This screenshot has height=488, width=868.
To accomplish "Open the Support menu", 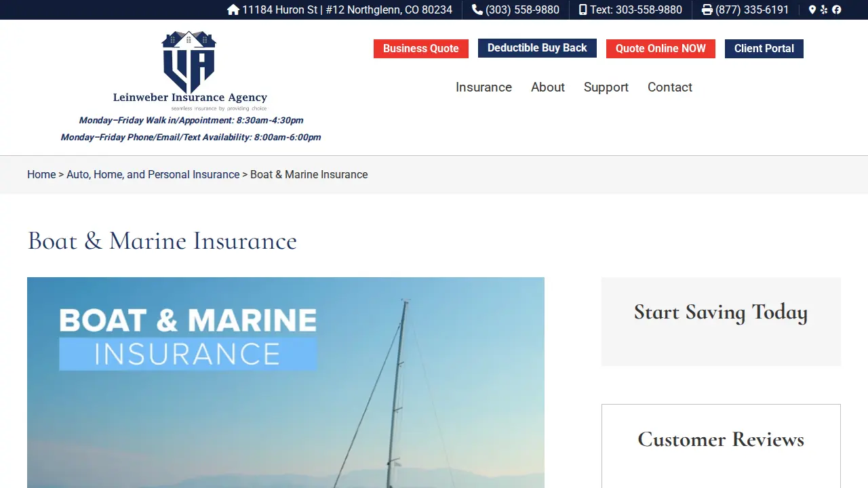I will 606,87.
